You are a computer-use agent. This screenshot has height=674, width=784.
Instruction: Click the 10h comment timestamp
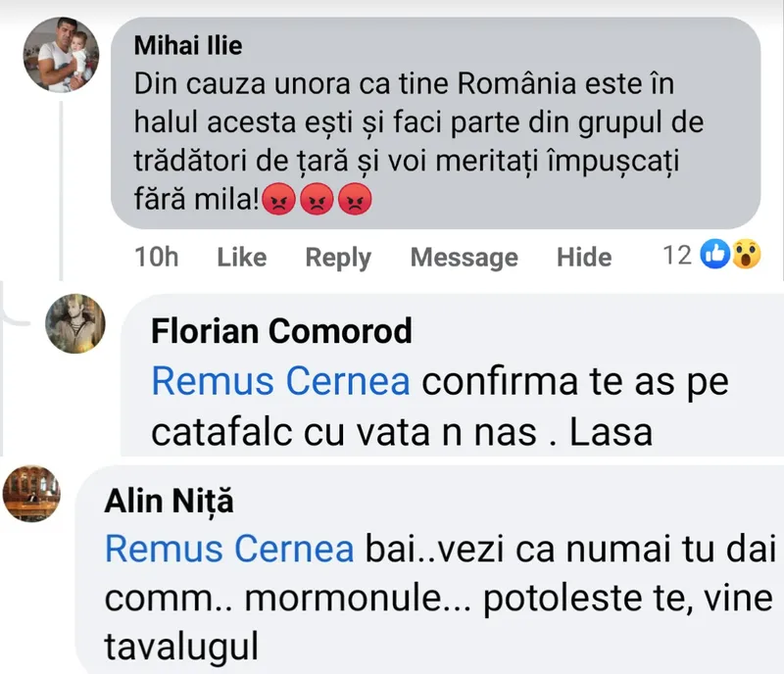[156, 258]
